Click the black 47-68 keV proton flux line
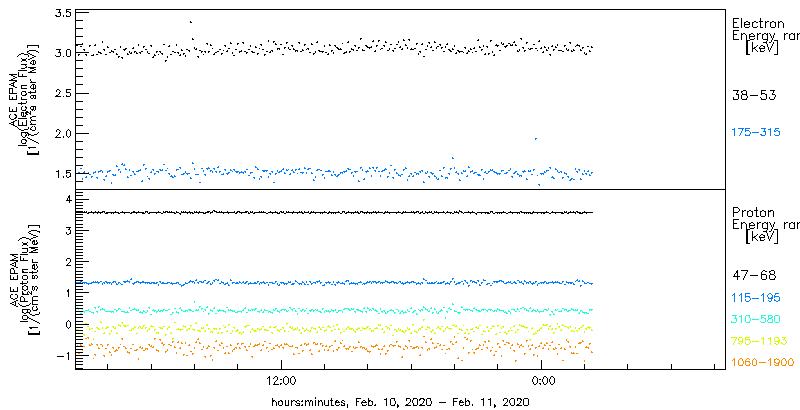The height and width of the screenshot is (410, 800). 334,212
